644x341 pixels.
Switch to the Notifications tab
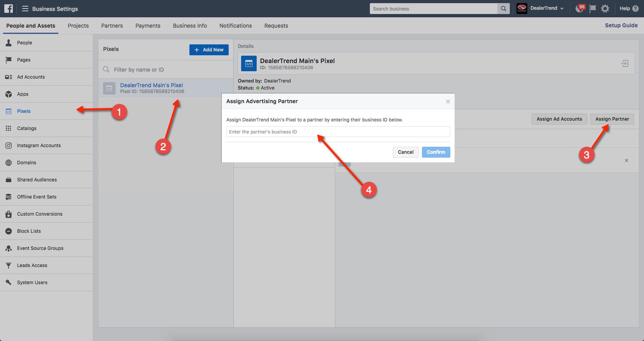[236, 26]
